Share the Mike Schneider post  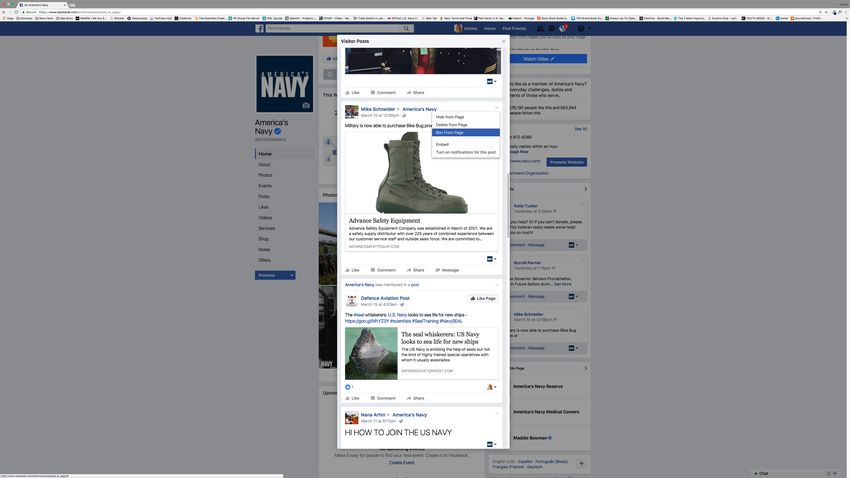tap(415, 270)
